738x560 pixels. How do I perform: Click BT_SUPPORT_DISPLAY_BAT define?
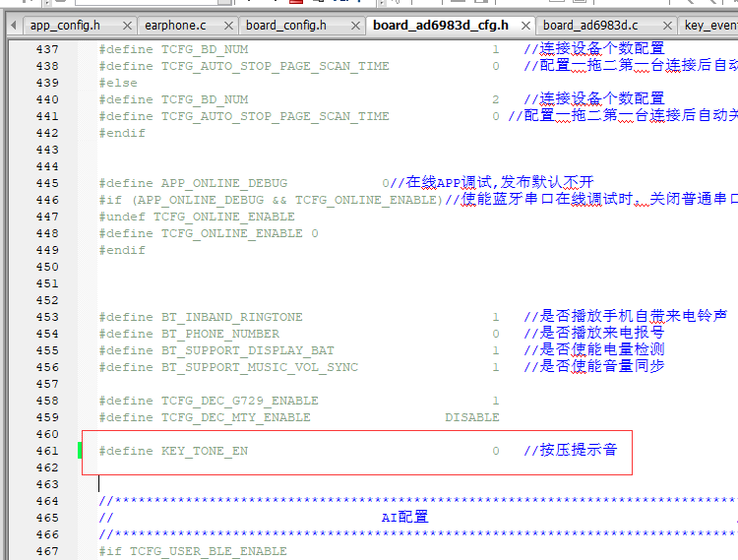tap(216, 350)
